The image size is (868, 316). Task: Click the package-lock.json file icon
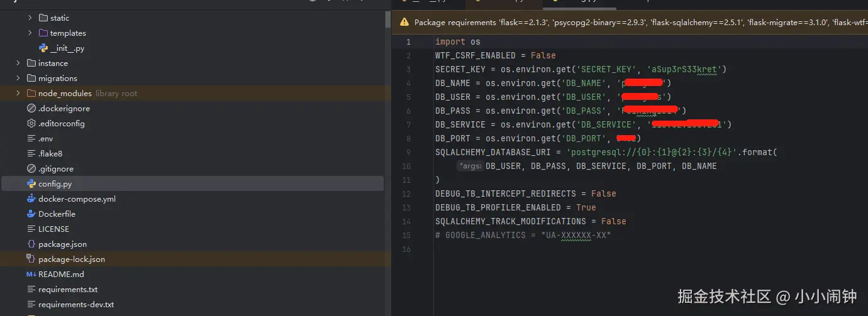pyautogui.click(x=31, y=259)
